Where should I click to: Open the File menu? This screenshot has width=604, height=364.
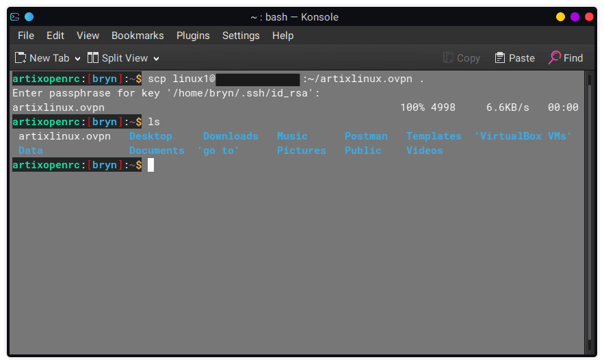click(x=26, y=36)
